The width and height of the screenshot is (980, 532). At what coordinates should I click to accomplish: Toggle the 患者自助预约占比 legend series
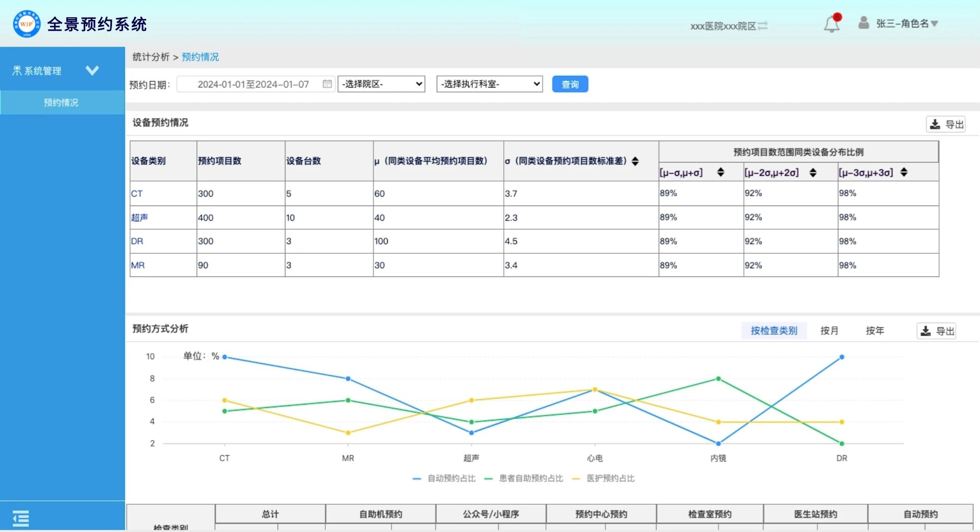point(523,478)
